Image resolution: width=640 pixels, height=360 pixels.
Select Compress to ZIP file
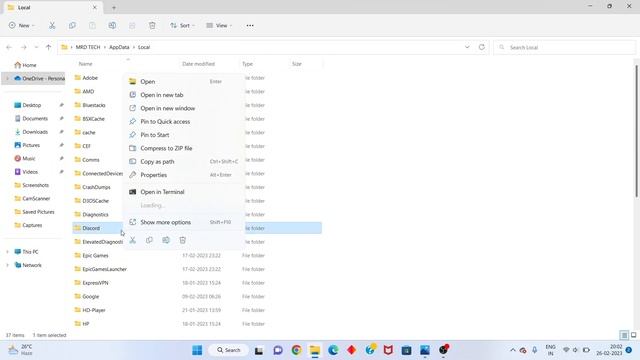point(184,148)
